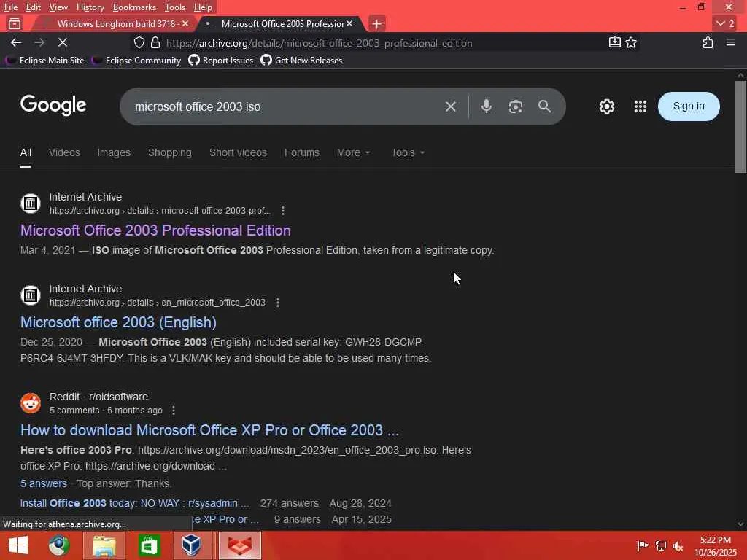Open VirtualBox from the taskbar
747x560 pixels.
(191, 545)
